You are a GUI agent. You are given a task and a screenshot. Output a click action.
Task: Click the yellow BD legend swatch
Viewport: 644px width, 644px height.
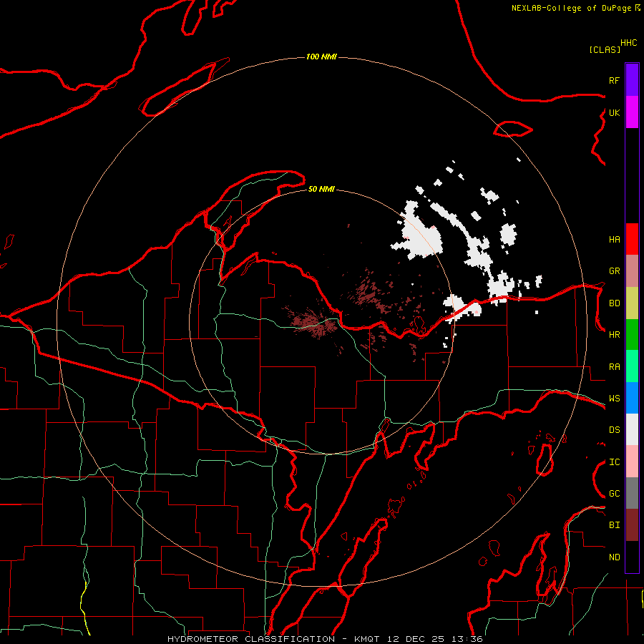point(632,303)
